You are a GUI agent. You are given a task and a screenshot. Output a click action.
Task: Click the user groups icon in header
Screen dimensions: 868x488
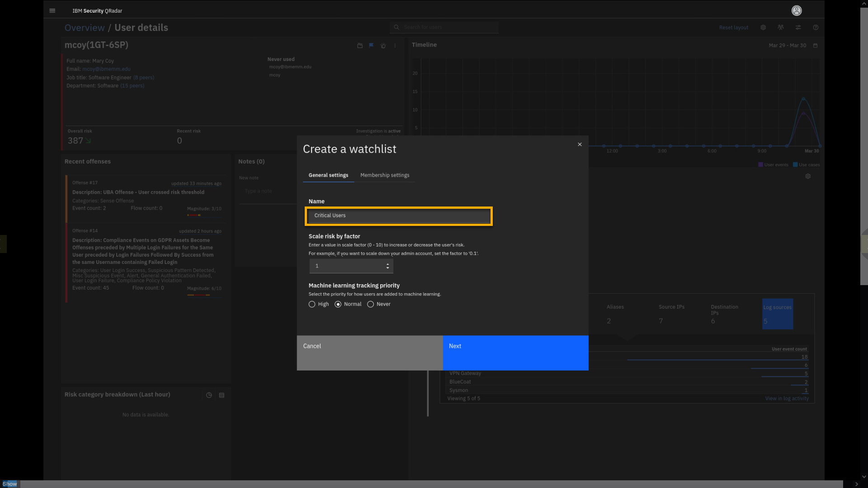pyautogui.click(x=781, y=28)
